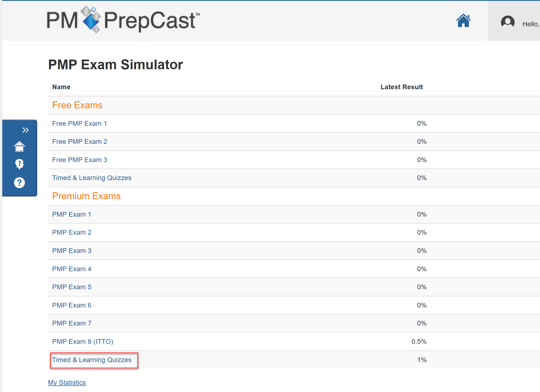
Task: Open Free PMP Exam 3
Action: [x=80, y=160]
